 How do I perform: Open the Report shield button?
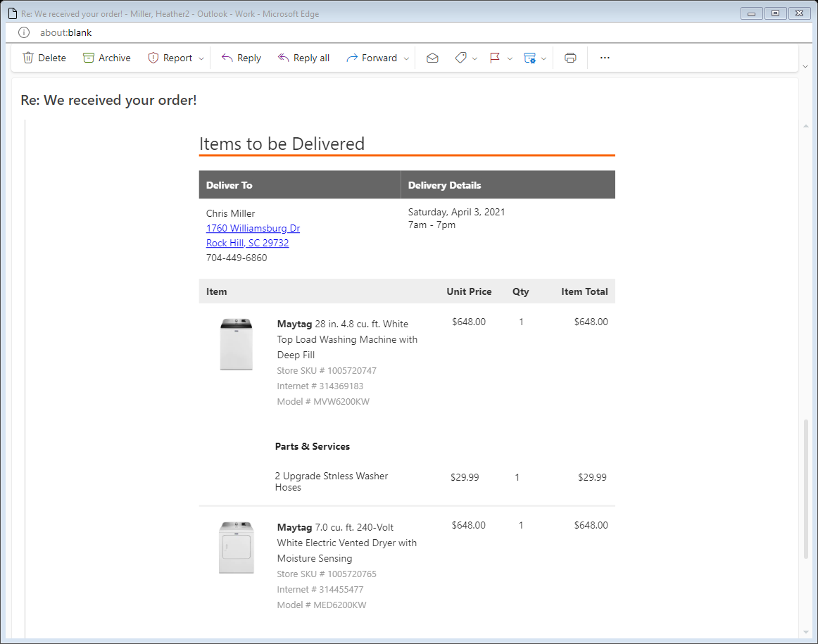pyautogui.click(x=170, y=58)
